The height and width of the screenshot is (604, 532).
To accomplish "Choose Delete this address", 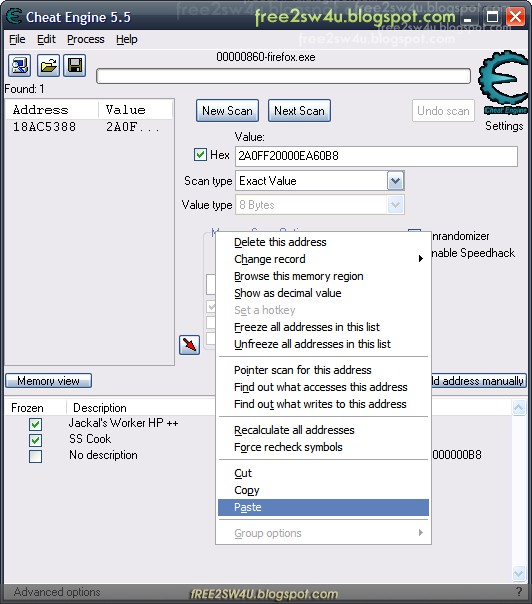I will pyautogui.click(x=324, y=242).
